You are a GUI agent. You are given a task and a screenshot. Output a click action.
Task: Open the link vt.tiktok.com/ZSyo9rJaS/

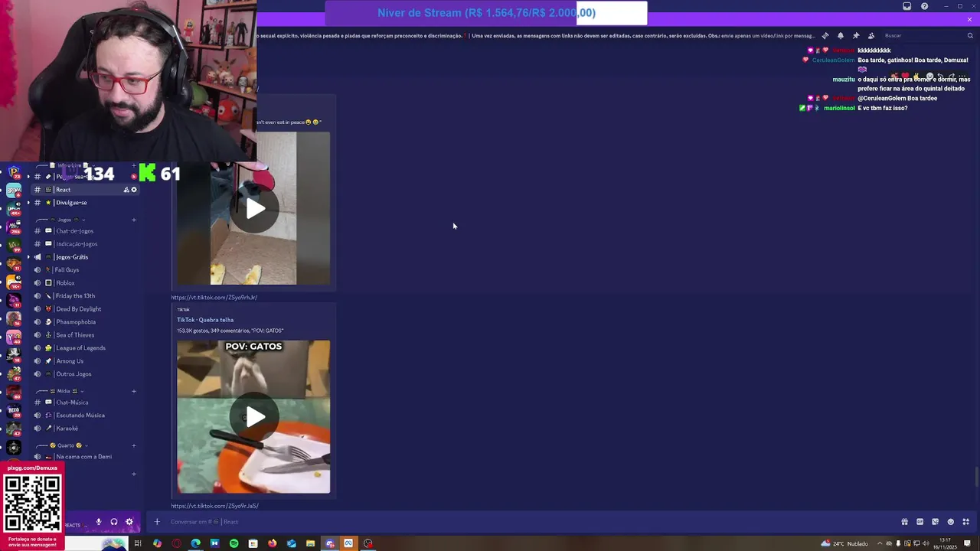tap(214, 506)
